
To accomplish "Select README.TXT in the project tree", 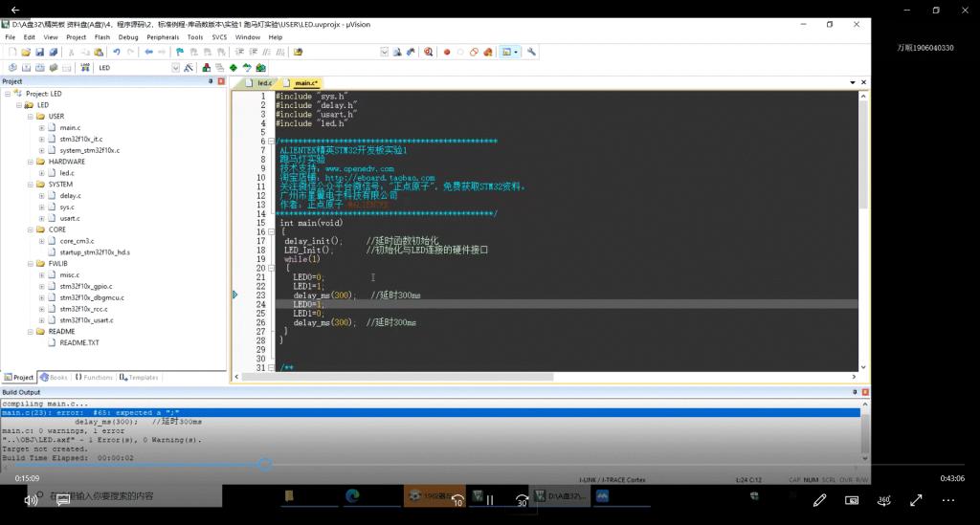I will click(78, 342).
